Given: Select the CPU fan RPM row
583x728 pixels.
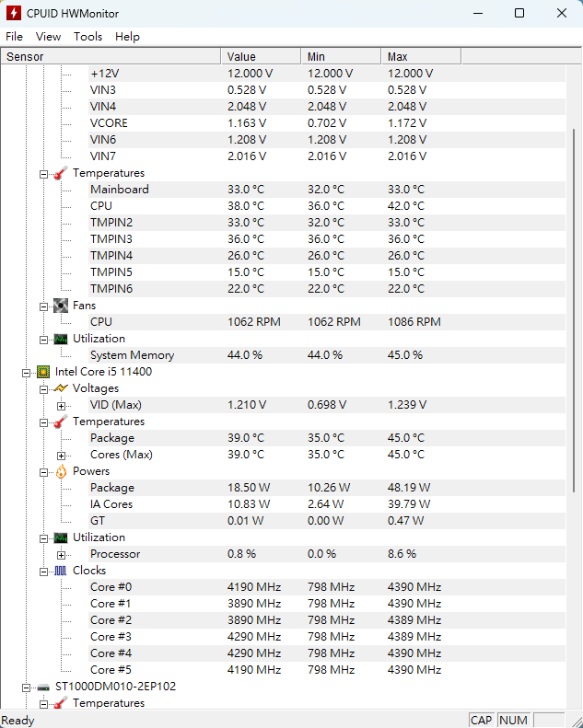Looking at the screenshot, I should tap(327, 322).
